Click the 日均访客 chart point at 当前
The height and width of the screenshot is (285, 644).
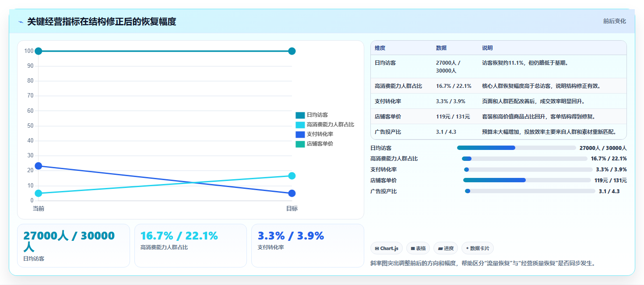[x=39, y=51]
